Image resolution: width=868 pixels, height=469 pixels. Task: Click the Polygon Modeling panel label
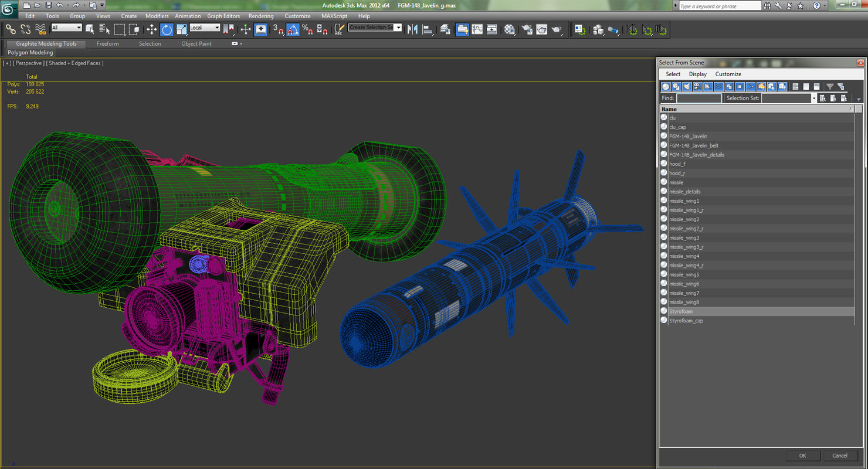pyautogui.click(x=30, y=52)
